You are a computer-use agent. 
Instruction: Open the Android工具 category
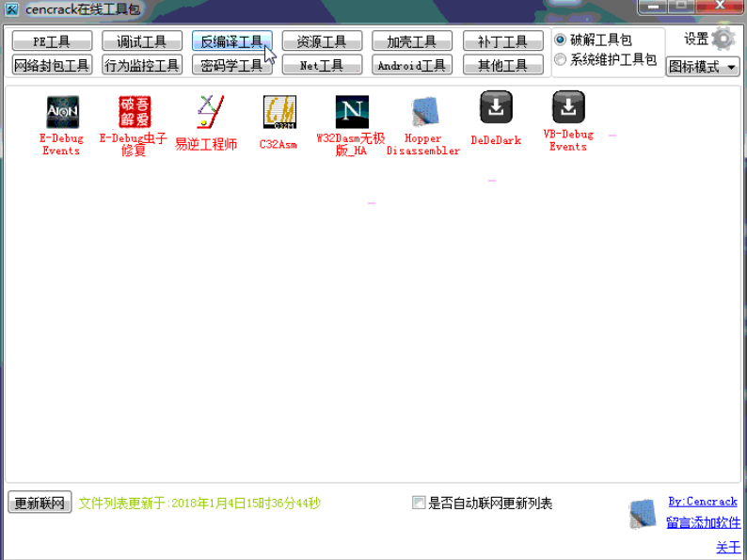tap(412, 65)
